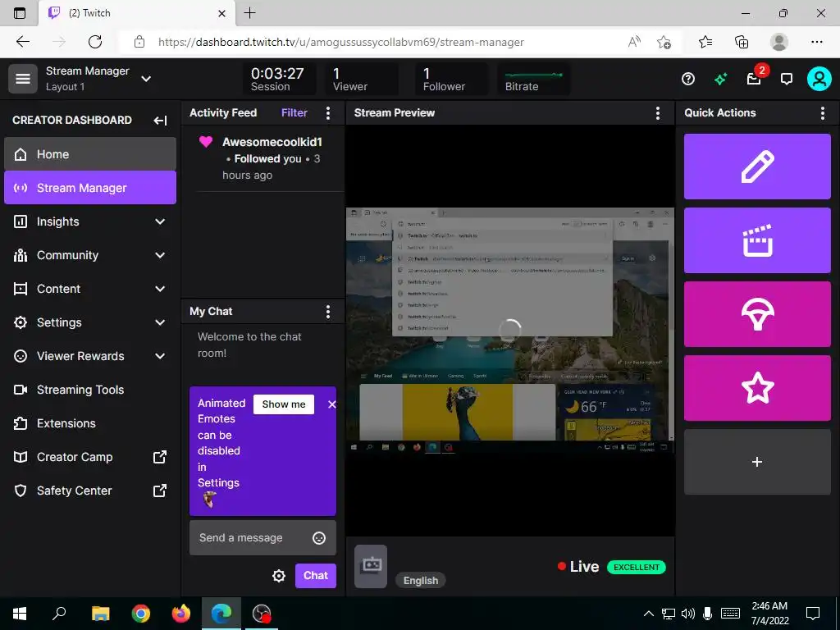Screen dimensions: 840x630
Task: Open the Help question mark icon
Action: 688,80
